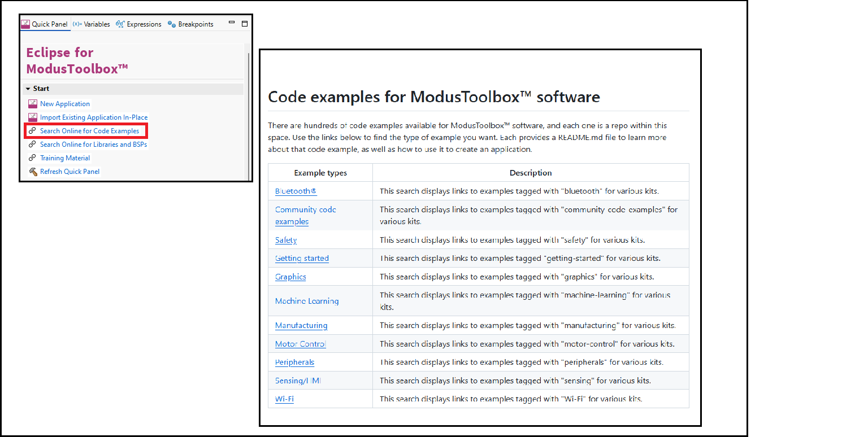Screen dimensions: 868x437
Task: Click the hammer icon for Refresh Quick Panel
Action: pyautogui.click(x=32, y=172)
